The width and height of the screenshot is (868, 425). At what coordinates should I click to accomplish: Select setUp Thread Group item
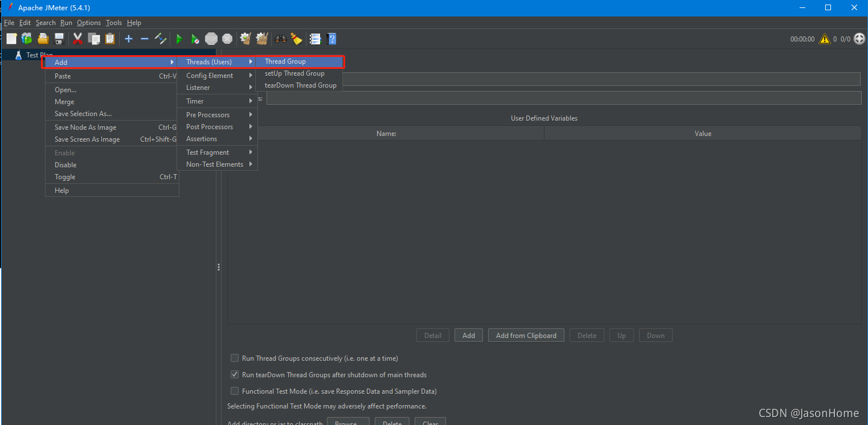click(x=299, y=73)
